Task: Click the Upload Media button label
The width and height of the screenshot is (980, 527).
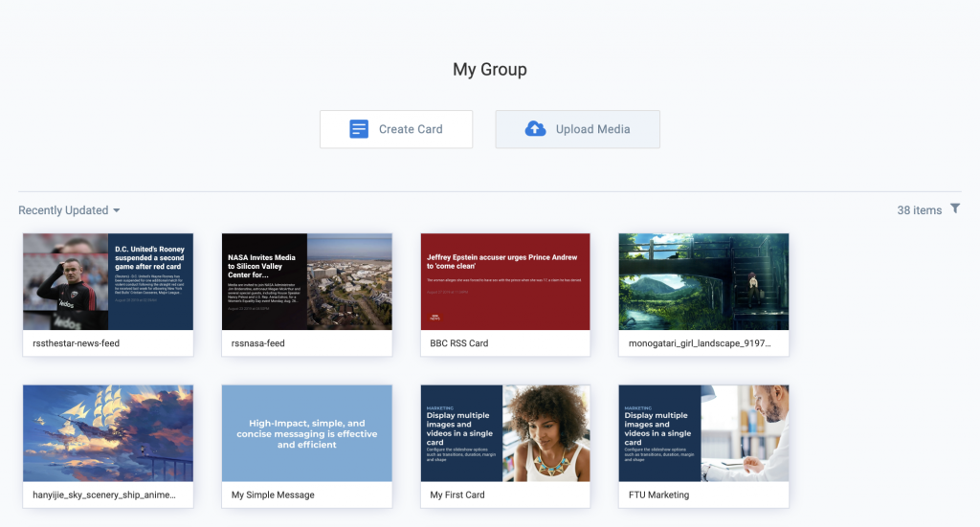Action: point(592,129)
